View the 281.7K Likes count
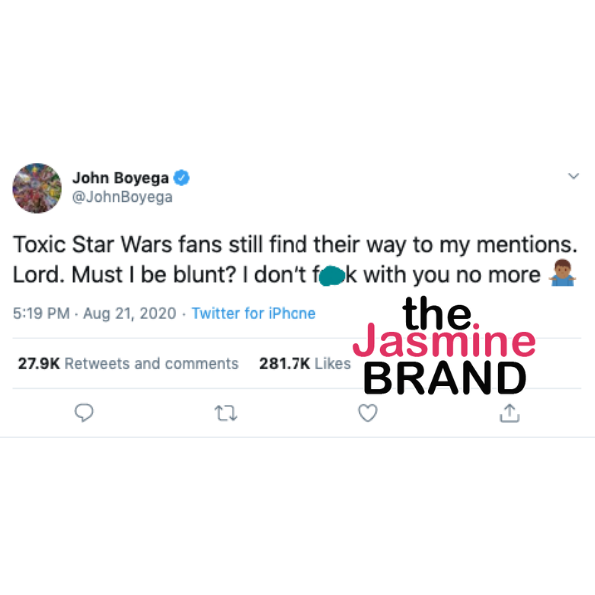 (305, 364)
